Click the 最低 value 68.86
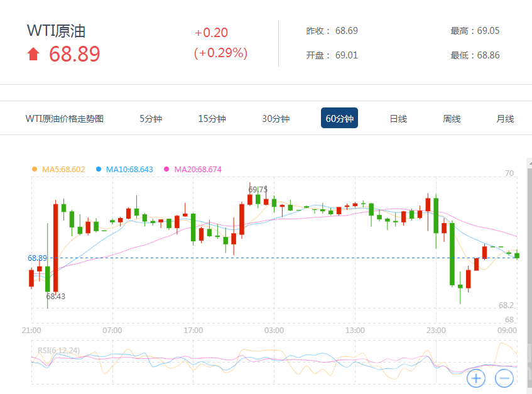Image resolution: width=532 pixels, height=394 pixels. (488, 55)
